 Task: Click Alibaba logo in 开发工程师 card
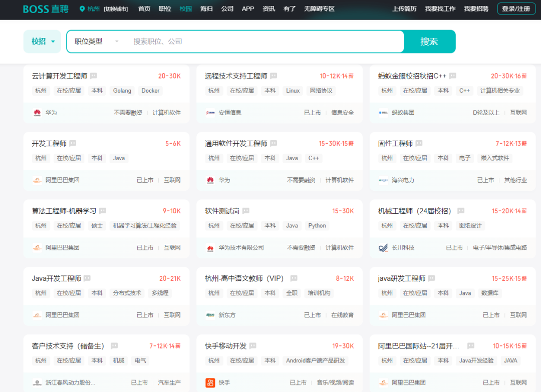37,180
